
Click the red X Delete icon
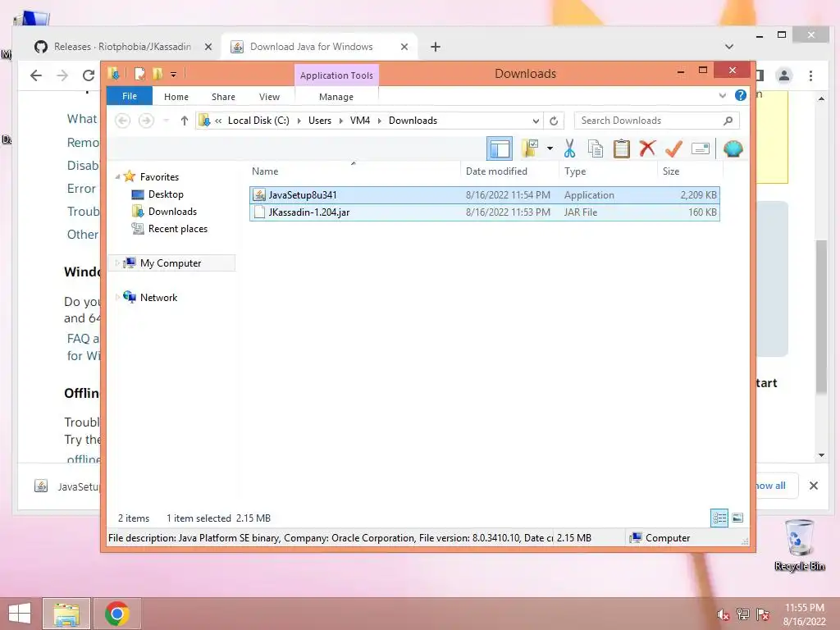[x=647, y=148]
